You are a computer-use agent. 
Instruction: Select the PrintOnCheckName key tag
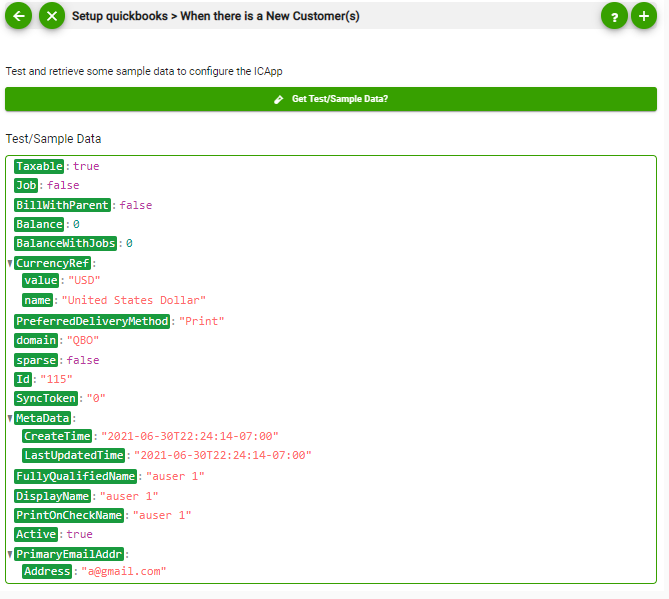pyautogui.click(x=69, y=515)
